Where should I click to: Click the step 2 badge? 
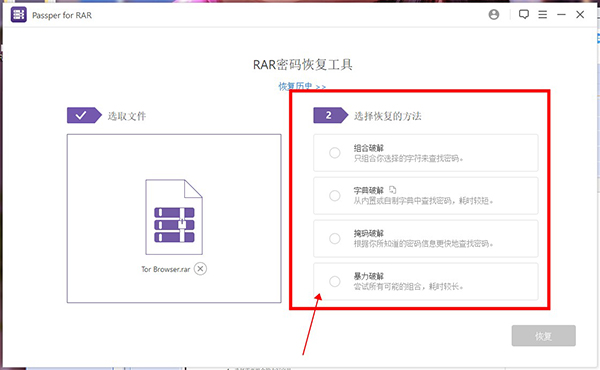tap(331, 115)
